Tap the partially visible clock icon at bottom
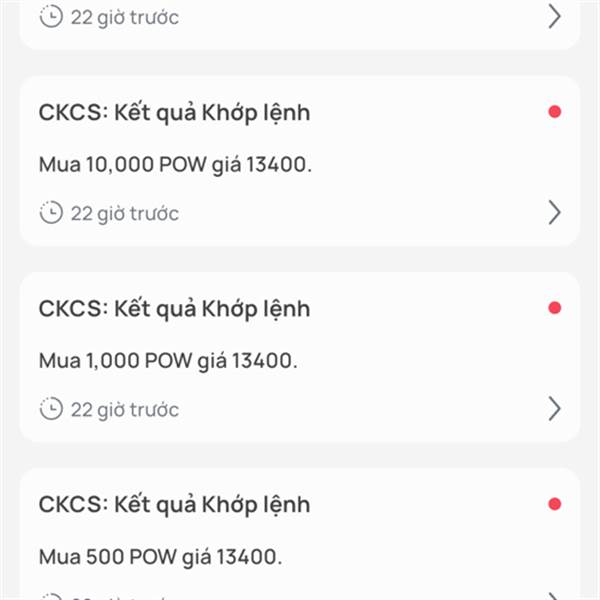Screen dimensions: 600x600 point(51,597)
